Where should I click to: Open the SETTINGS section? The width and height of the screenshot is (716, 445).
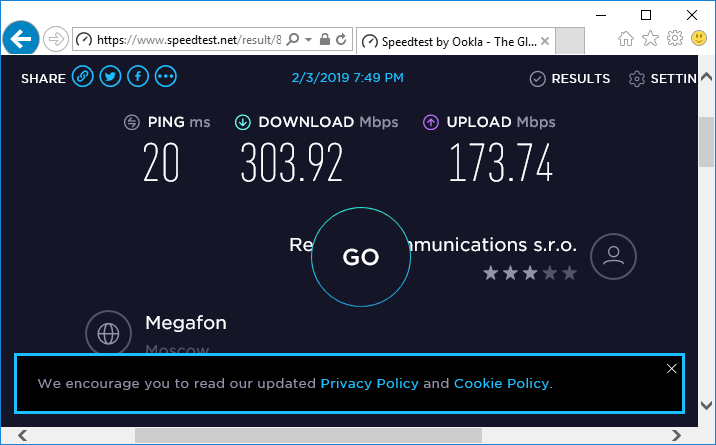[663, 79]
